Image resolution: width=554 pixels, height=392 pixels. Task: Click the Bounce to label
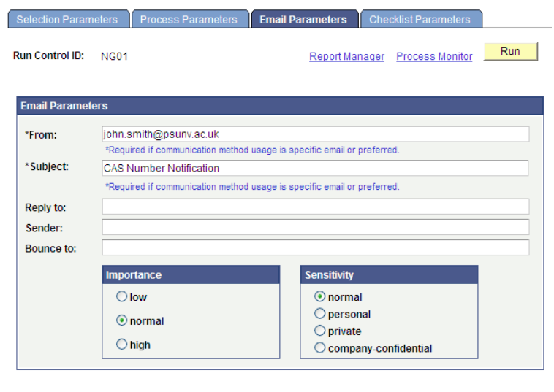pos(50,249)
